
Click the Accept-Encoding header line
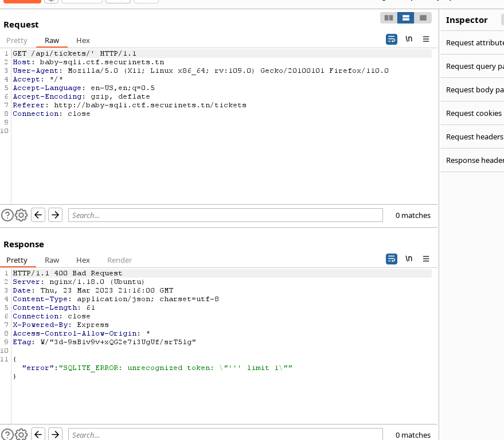[x=81, y=96]
